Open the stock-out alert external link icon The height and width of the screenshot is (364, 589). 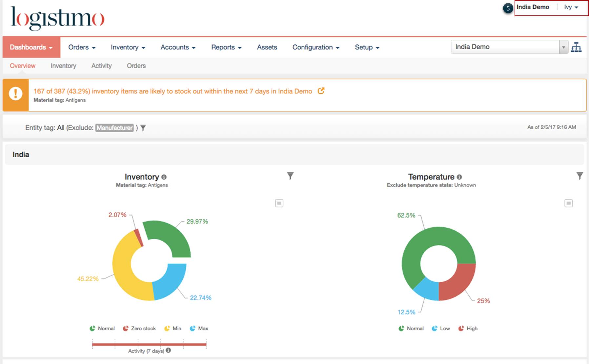click(x=321, y=91)
